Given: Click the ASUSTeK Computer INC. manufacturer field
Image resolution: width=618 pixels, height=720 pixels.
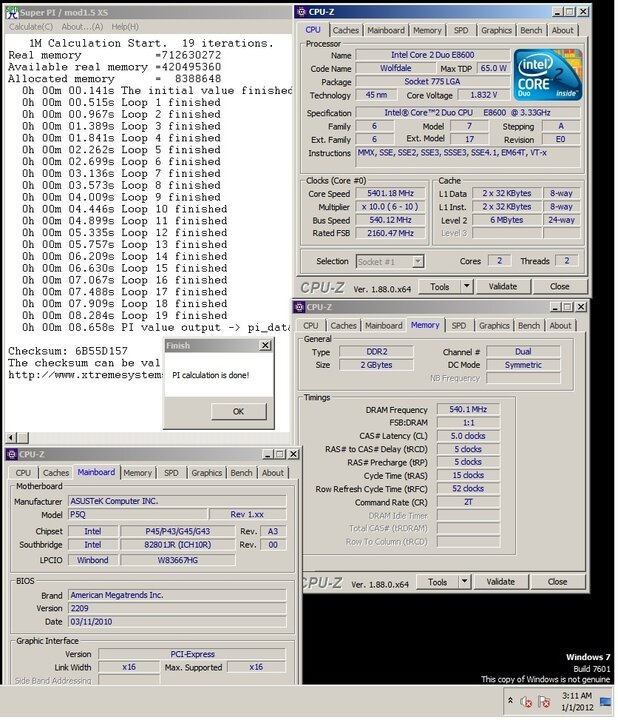Looking at the screenshot, I should pyautogui.click(x=177, y=501).
